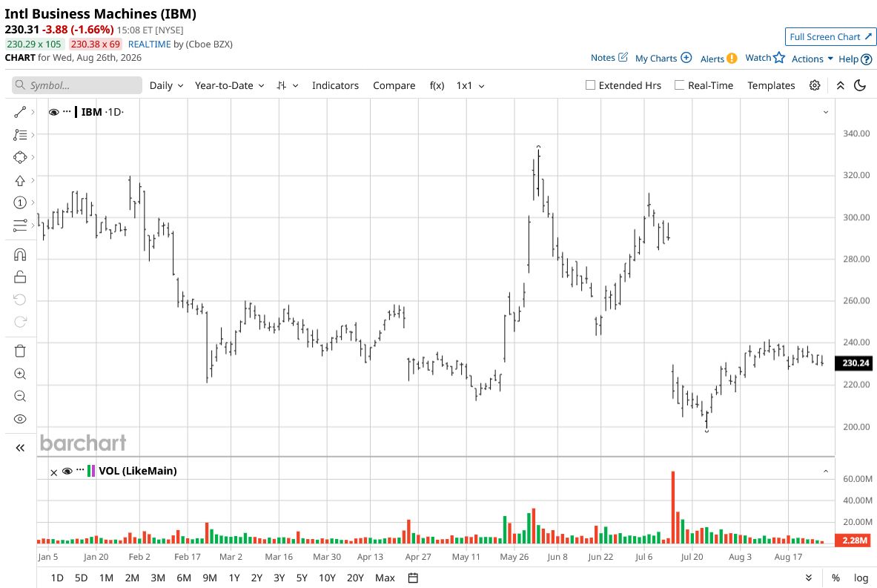Select the 20Y time range
877x588 pixels.
pyautogui.click(x=355, y=578)
